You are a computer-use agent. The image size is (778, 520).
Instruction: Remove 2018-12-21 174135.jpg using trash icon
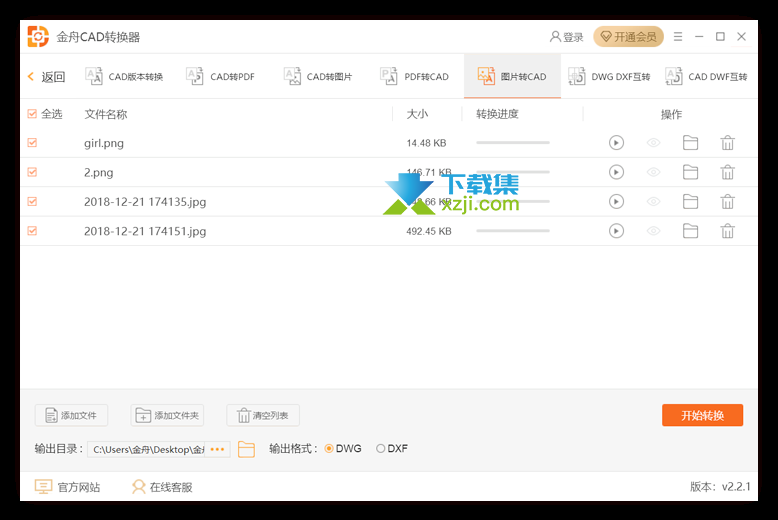click(727, 201)
